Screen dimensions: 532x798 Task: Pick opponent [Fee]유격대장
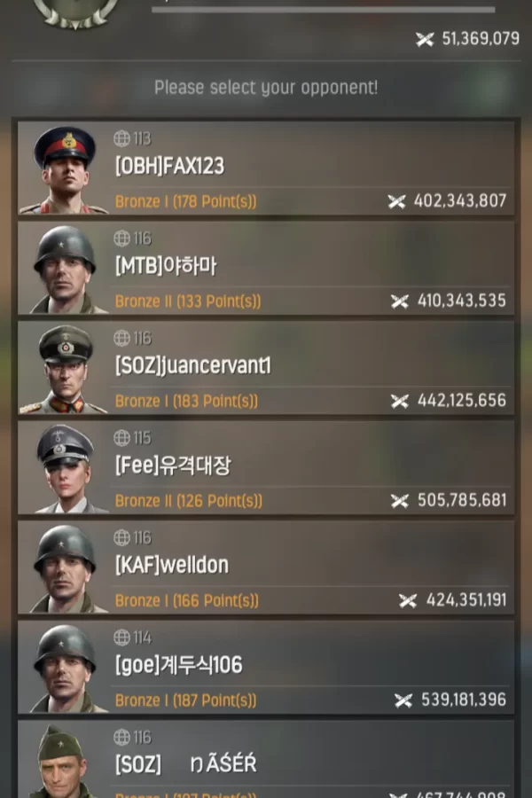click(x=266, y=467)
